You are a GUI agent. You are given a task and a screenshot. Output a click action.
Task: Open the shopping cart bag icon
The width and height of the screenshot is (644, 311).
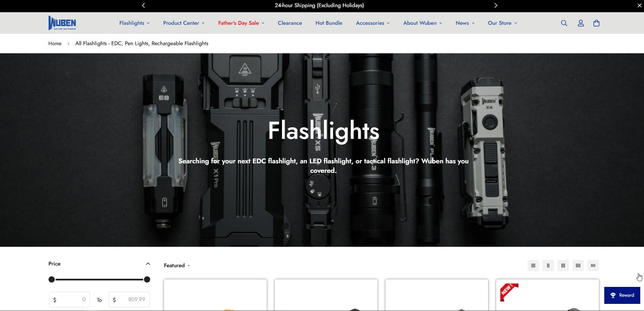click(596, 23)
